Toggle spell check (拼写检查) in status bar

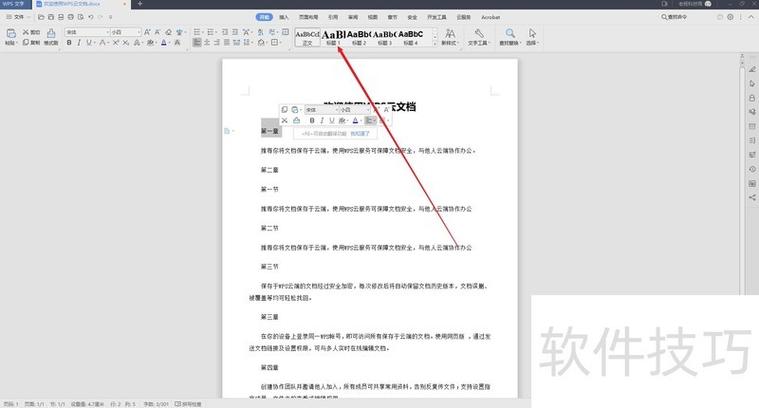coord(188,404)
